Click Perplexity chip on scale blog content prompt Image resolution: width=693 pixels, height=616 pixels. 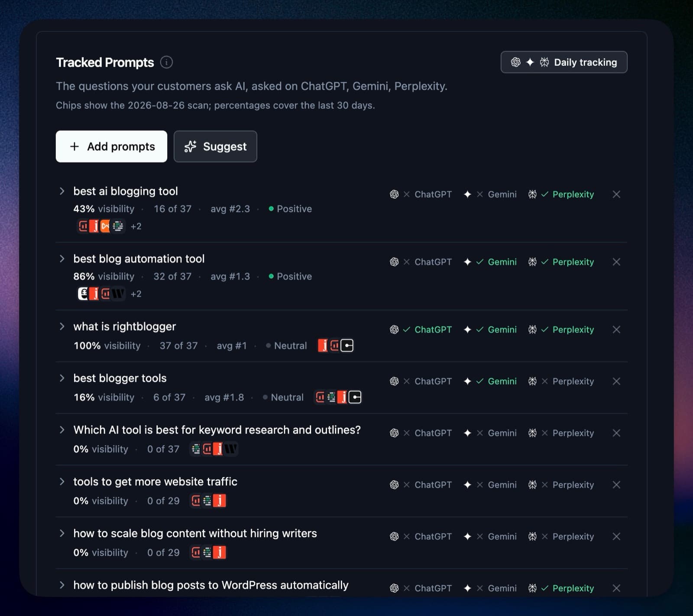tap(561, 536)
